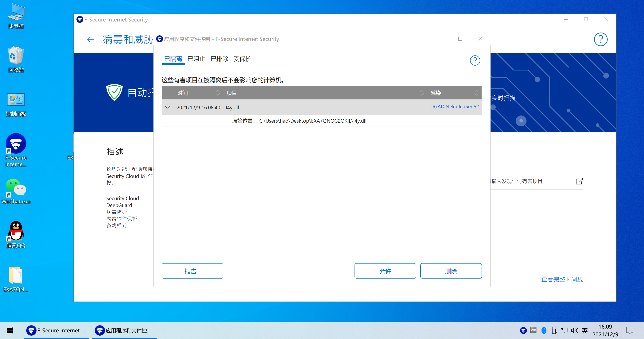Click green shield icon next to 自动扫描
The width and height of the screenshot is (644, 339).
[114, 92]
